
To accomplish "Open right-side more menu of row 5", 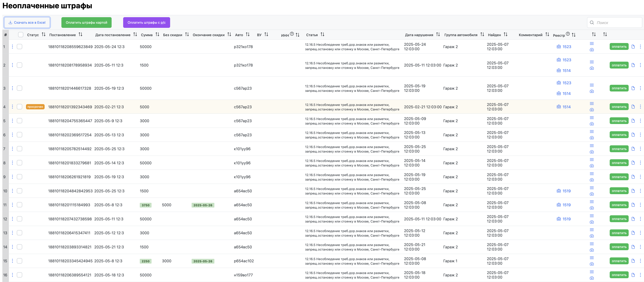I will 640,121.
